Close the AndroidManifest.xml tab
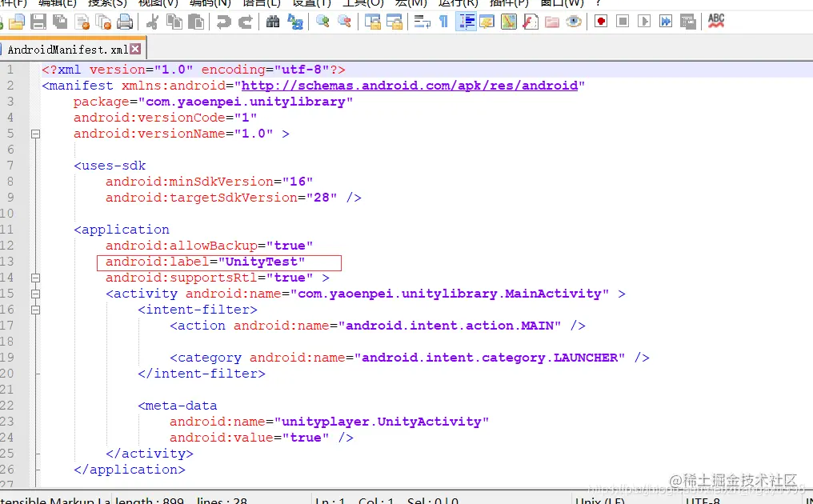The height and width of the screenshot is (504, 813). pos(135,49)
